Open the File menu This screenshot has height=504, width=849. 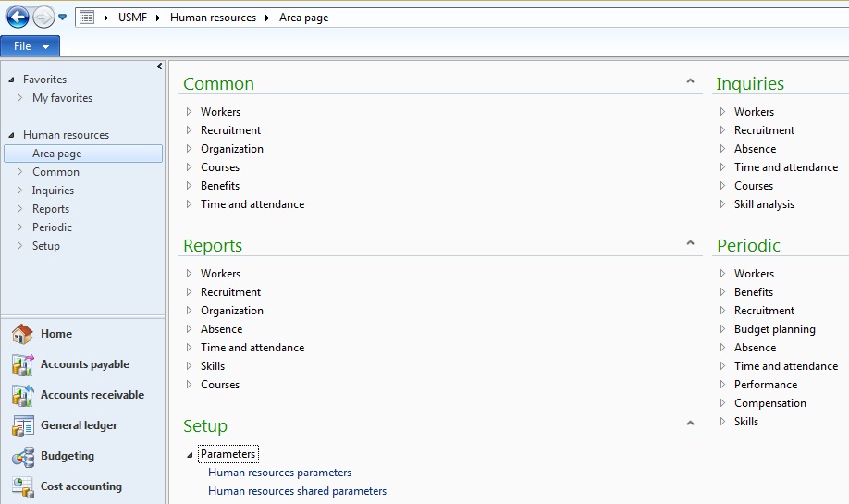point(31,46)
